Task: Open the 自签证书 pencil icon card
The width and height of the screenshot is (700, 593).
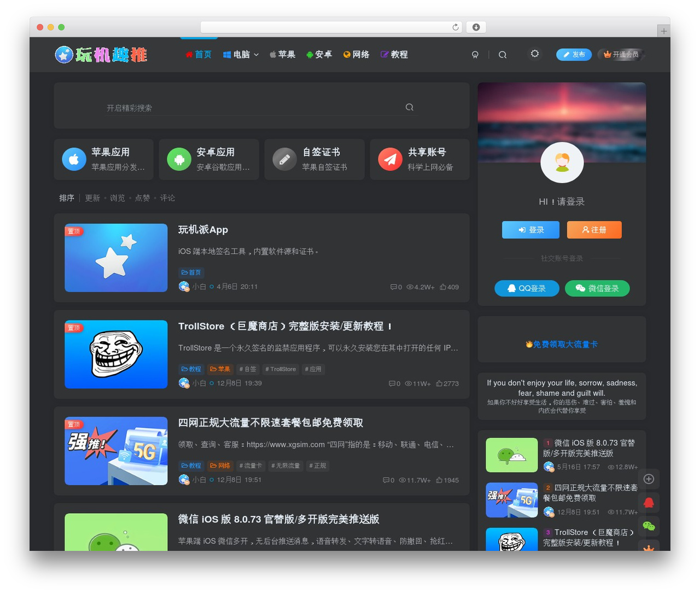Action: coord(314,159)
